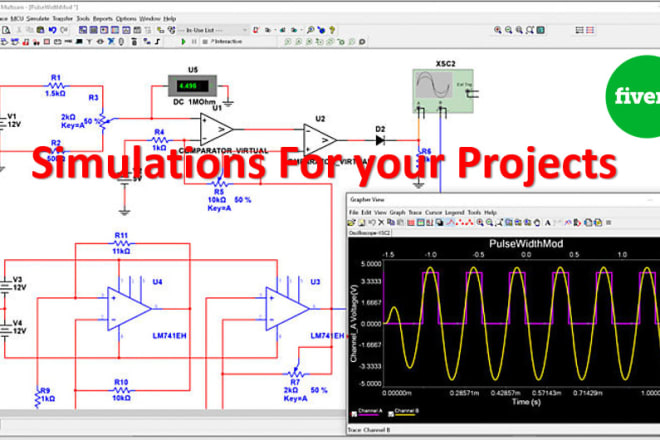Click the Grapher copy icon
The height and width of the screenshot is (440, 660).
click(x=391, y=222)
